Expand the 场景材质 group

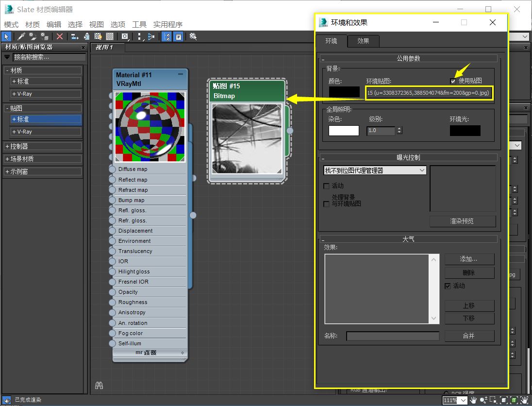tap(42, 159)
